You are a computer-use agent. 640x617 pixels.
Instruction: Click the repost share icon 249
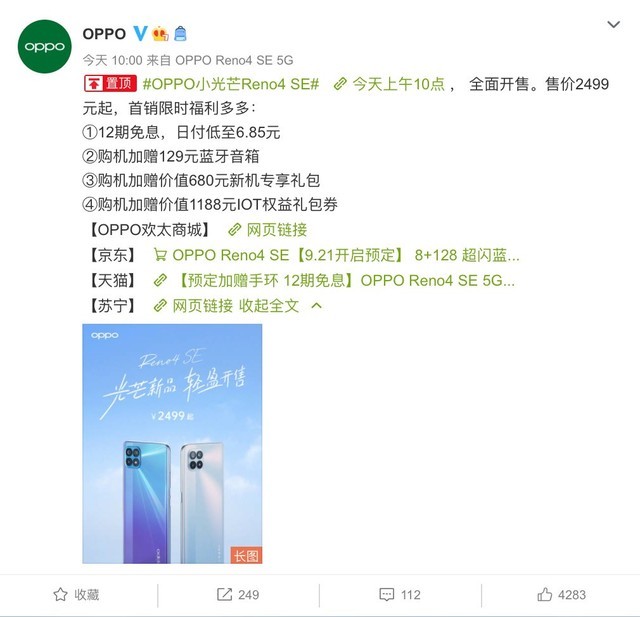[x=224, y=594]
